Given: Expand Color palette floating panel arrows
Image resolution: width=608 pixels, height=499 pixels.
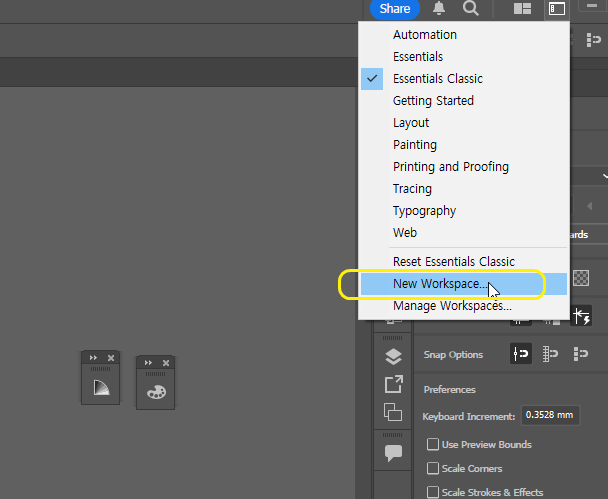Looking at the screenshot, I should (x=148, y=363).
